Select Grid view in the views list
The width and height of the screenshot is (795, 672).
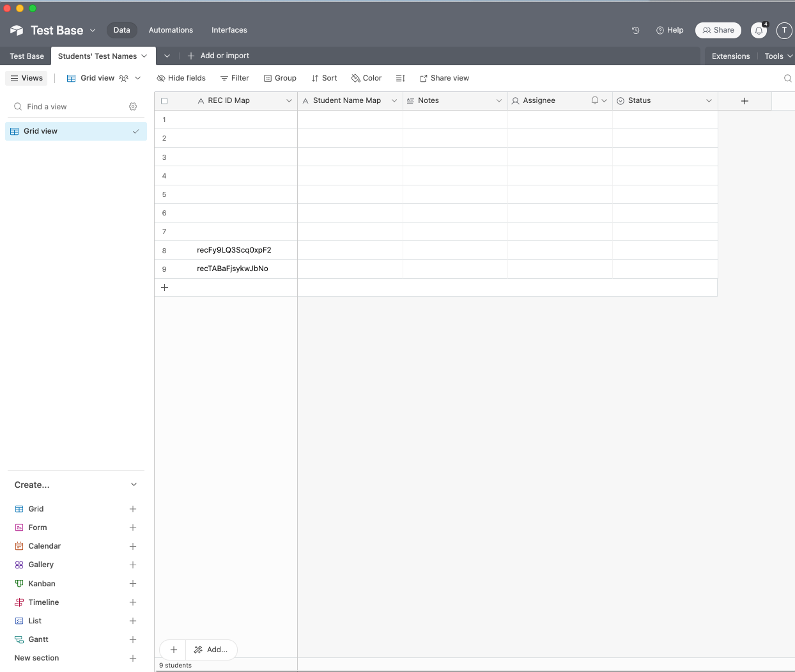pos(76,131)
